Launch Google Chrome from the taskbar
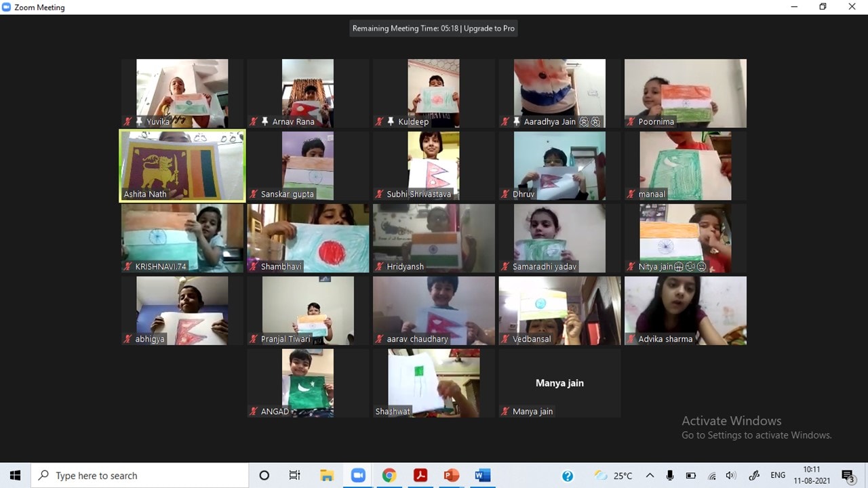This screenshot has height=488, width=868. pos(389,476)
